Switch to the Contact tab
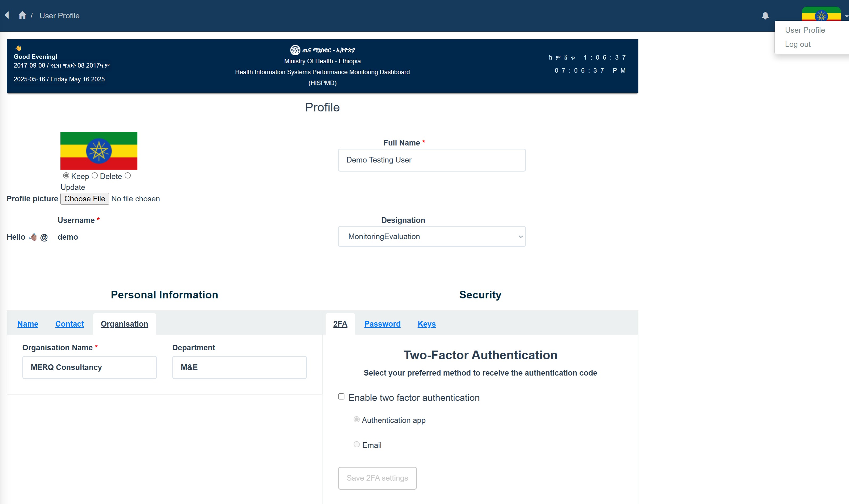849x504 pixels. pyautogui.click(x=69, y=324)
